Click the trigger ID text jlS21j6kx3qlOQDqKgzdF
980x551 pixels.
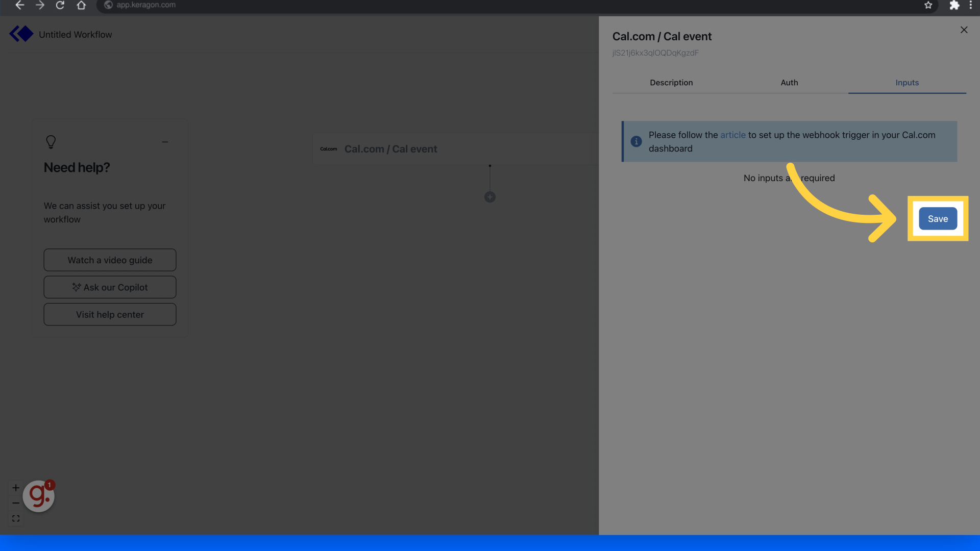655,53
